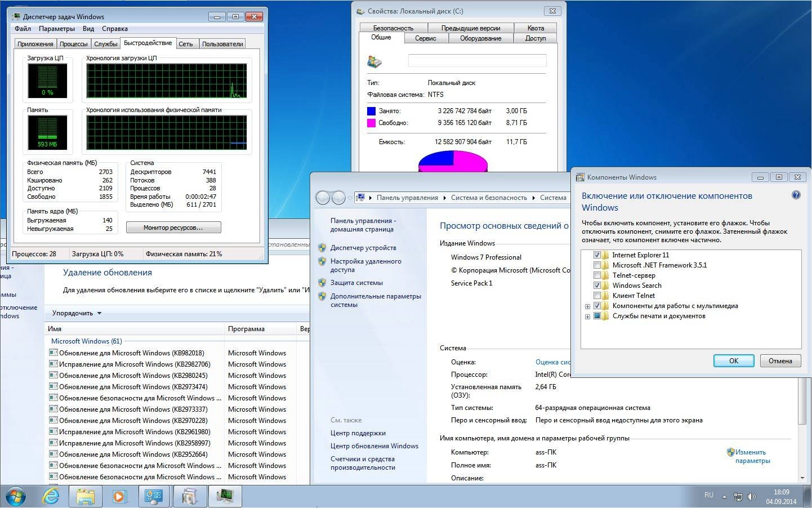The height and width of the screenshot is (508, 812).
Task: Expand the Службы печати и документов node
Action: [587, 317]
